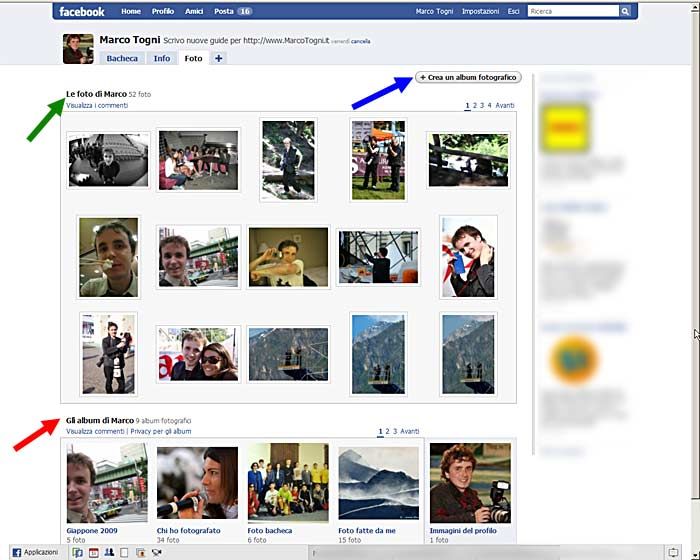700x560 pixels.
Task: Open Profilo in top navigation
Action: [162, 12]
